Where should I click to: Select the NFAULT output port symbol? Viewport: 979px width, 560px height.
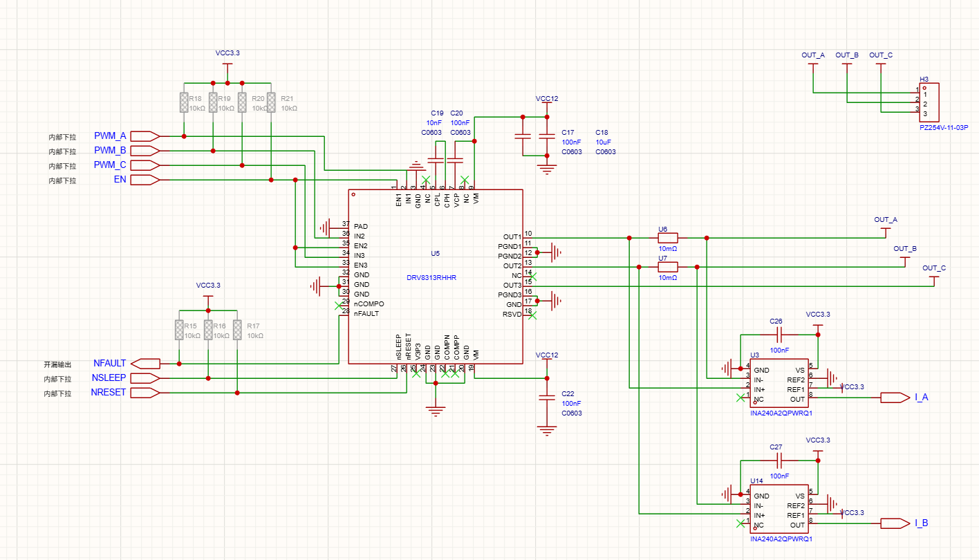(145, 364)
